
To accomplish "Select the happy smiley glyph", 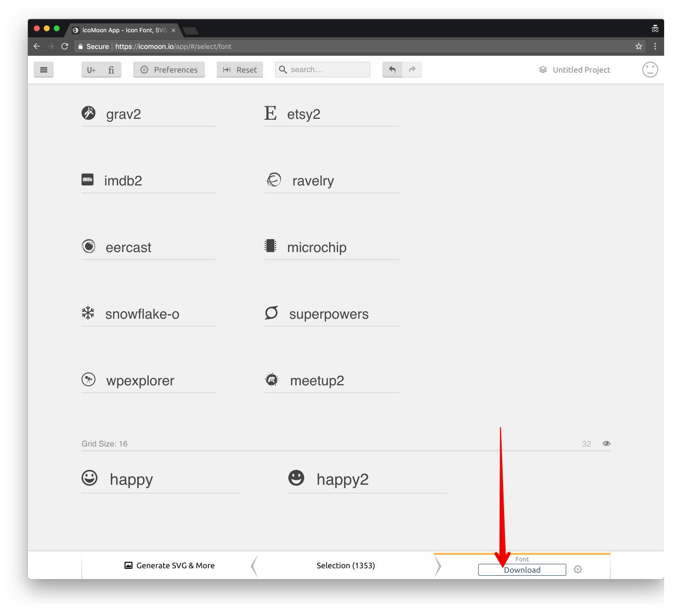I will pyautogui.click(x=89, y=478).
